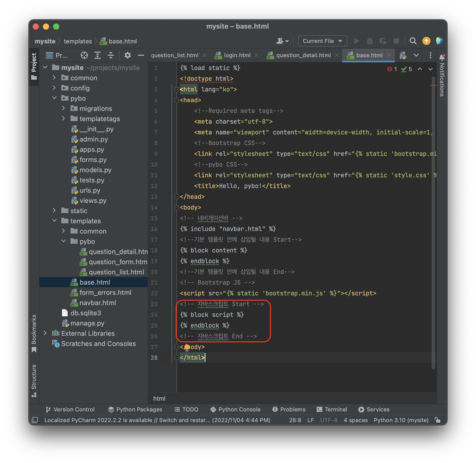This screenshot has width=476, height=463.
Task: Click the LF line separator status item
Action: point(311,420)
